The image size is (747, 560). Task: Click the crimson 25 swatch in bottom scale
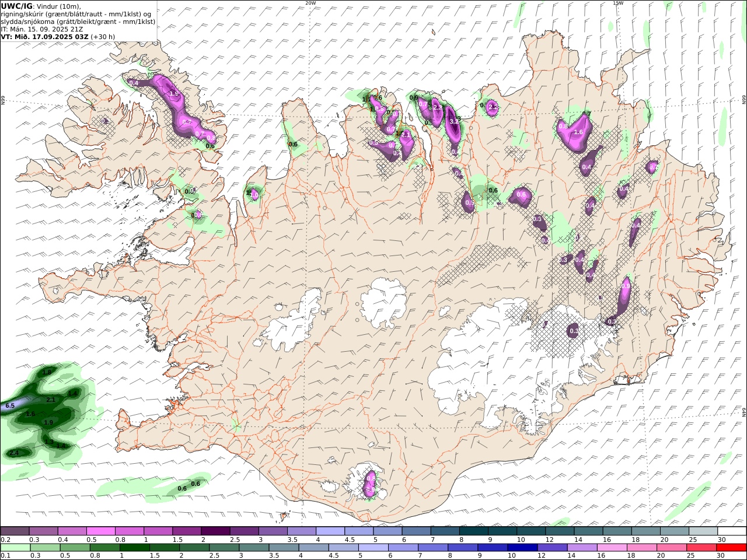click(x=701, y=547)
